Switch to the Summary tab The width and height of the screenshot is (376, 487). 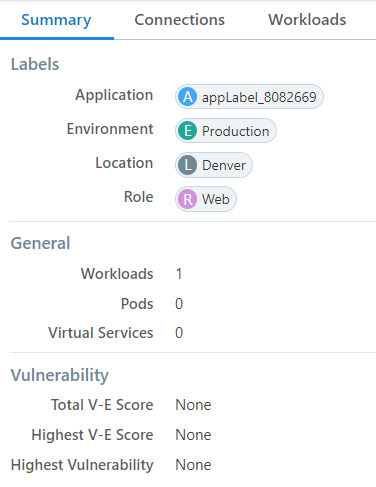coord(56,20)
